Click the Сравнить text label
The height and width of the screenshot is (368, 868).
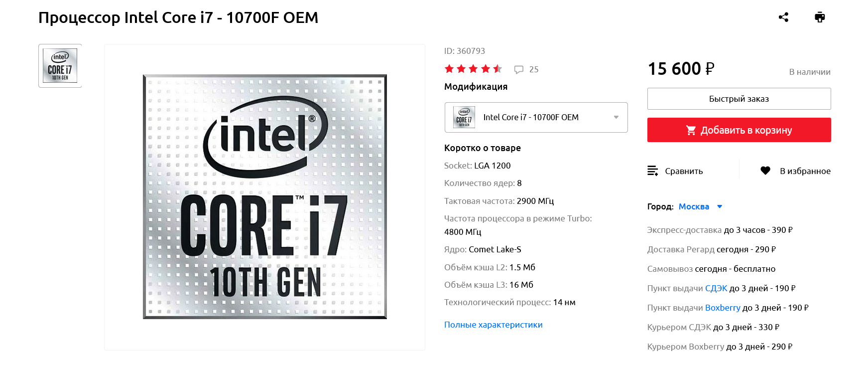click(x=684, y=171)
